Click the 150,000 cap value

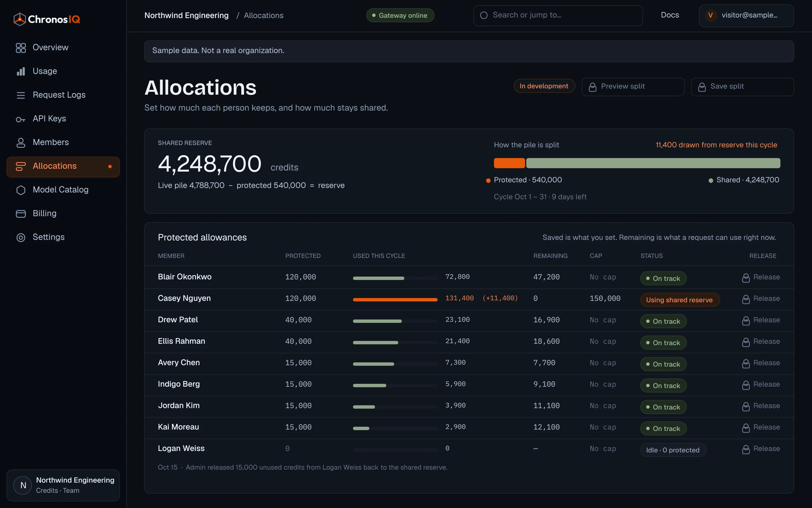[x=605, y=299]
